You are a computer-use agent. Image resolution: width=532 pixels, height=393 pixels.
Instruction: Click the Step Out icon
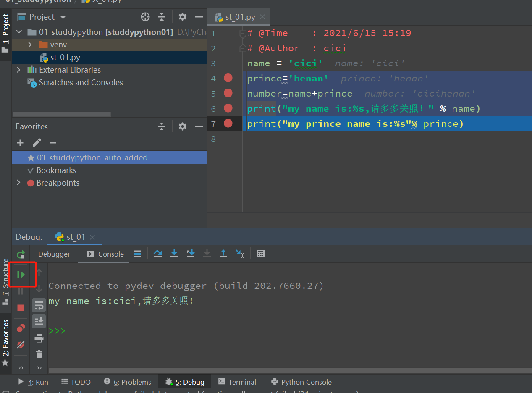pyautogui.click(x=223, y=254)
